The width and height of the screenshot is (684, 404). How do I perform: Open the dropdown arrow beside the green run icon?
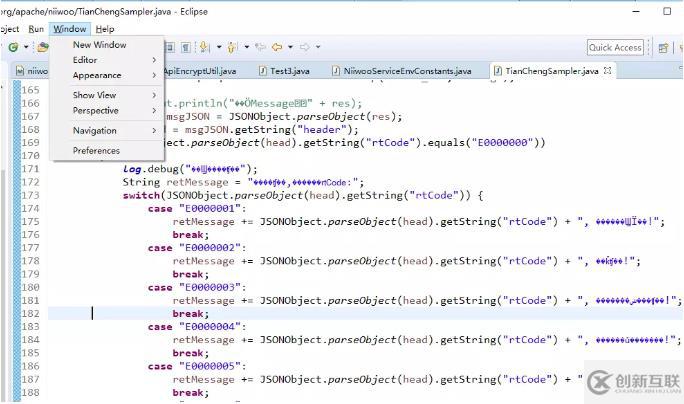click(x=26, y=47)
